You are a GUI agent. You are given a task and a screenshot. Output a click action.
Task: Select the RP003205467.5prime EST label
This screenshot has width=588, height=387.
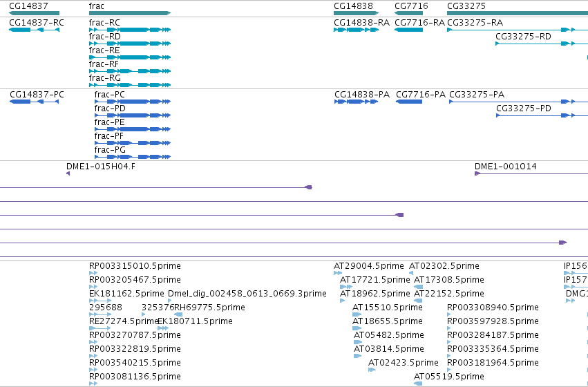pos(135,280)
